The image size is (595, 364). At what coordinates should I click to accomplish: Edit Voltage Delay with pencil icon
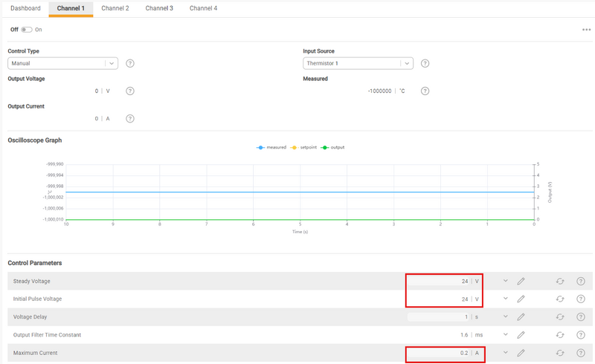(521, 316)
